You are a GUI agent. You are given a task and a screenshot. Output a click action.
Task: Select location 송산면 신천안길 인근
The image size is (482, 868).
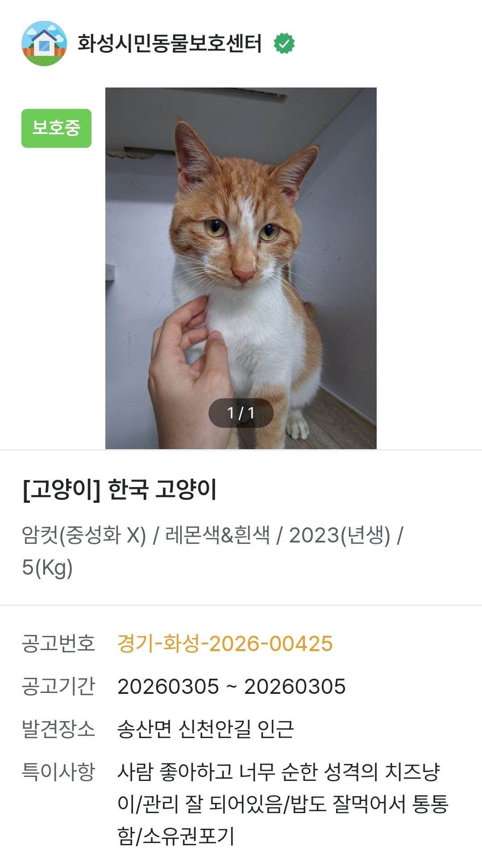click(x=205, y=730)
